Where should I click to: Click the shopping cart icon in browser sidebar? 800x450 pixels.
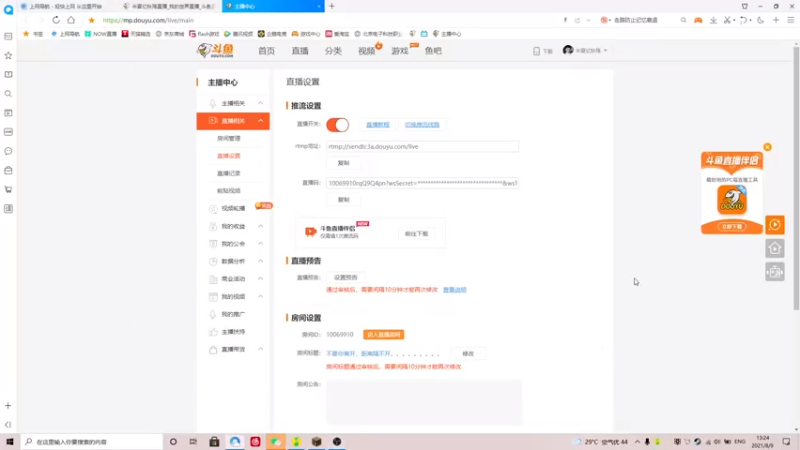pos(8,189)
